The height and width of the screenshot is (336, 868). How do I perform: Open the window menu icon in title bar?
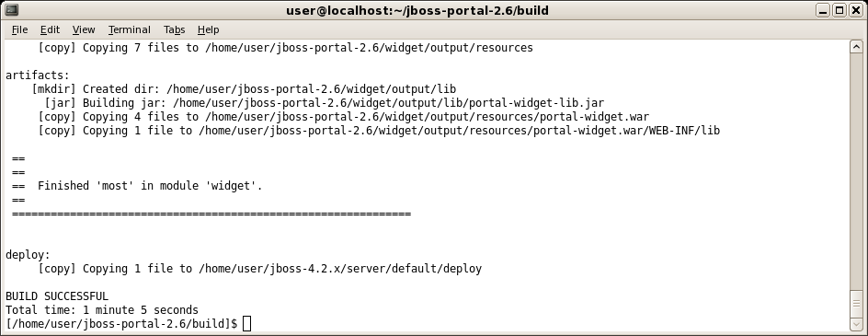(x=11, y=10)
